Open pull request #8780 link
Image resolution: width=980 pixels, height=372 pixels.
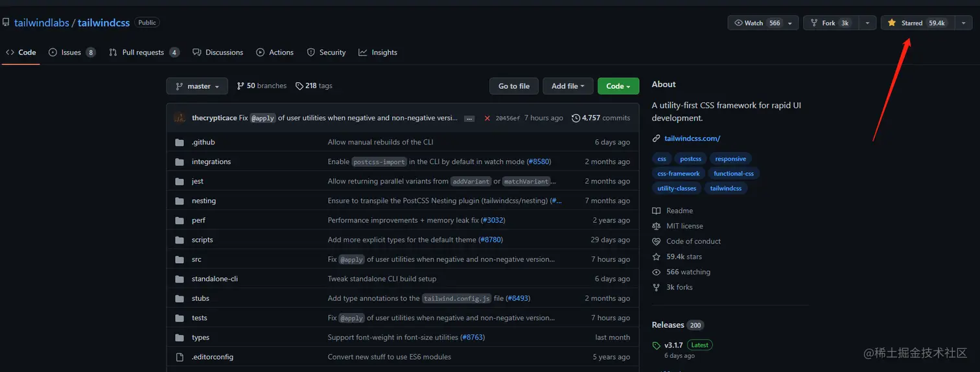click(491, 240)
